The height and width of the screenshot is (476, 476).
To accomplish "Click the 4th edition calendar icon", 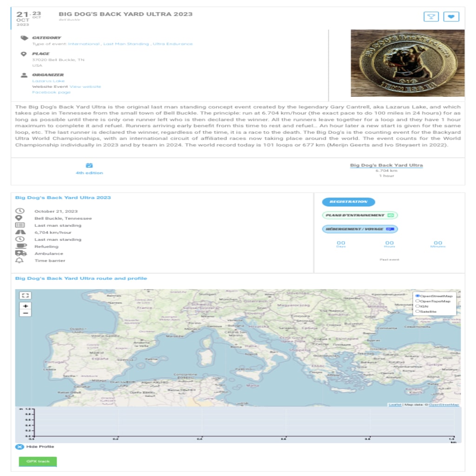I will 89,165.
